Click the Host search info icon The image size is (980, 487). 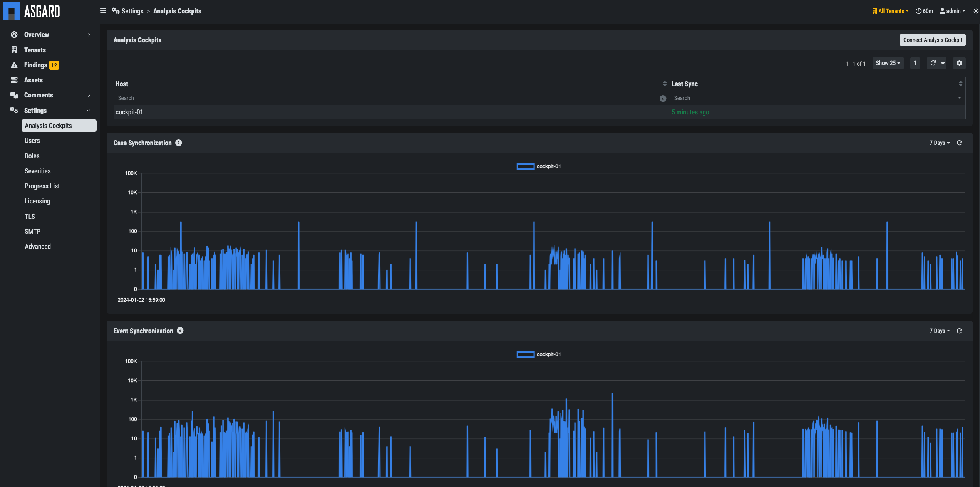click(663, 99)
